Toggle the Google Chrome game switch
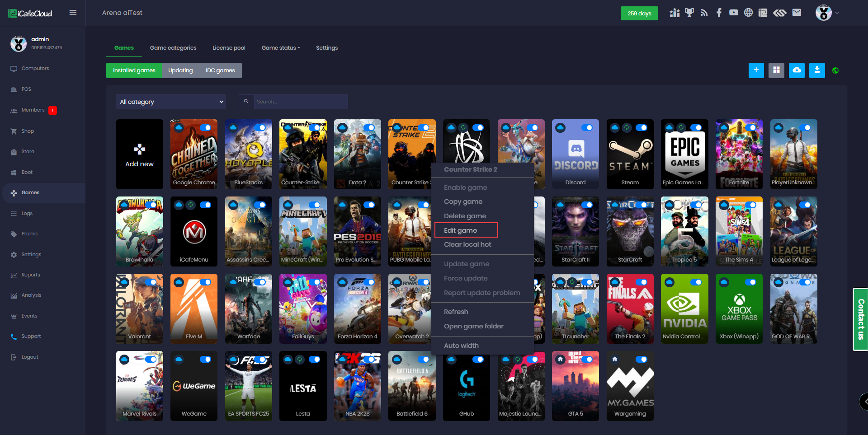 205,128
